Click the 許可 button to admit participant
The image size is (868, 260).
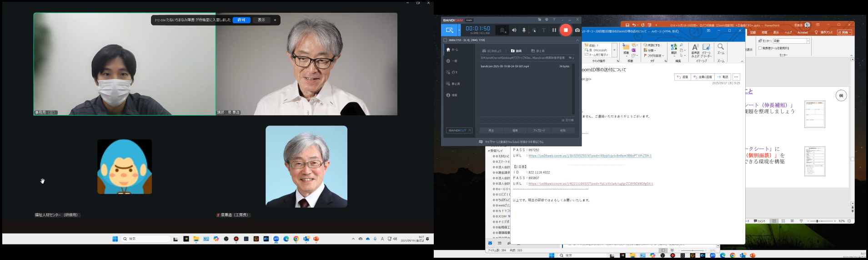point(241,20)
